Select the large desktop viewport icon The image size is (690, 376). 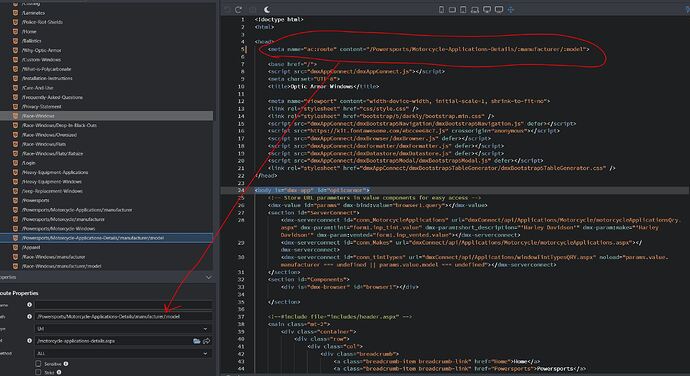click(499, 9)
